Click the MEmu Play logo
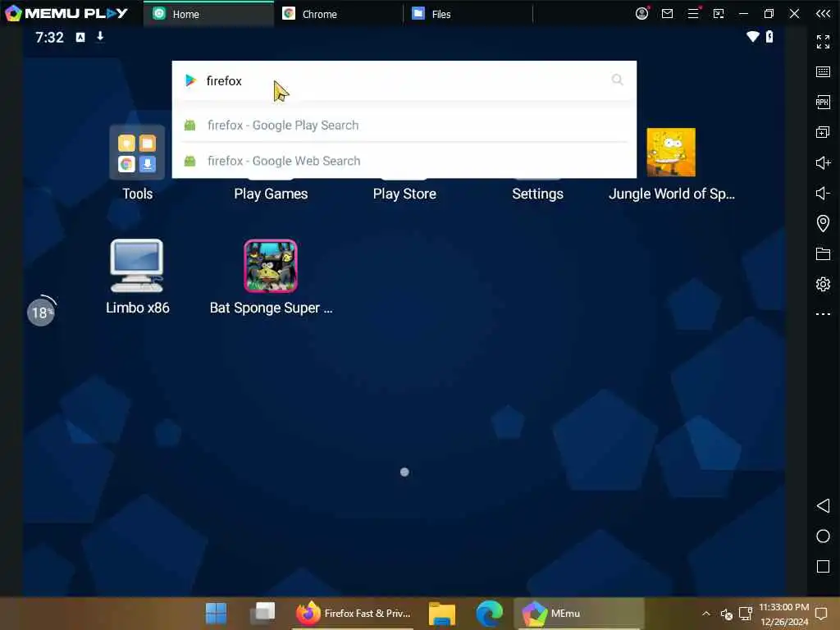 pyautogui.click(x=66, y=13)
